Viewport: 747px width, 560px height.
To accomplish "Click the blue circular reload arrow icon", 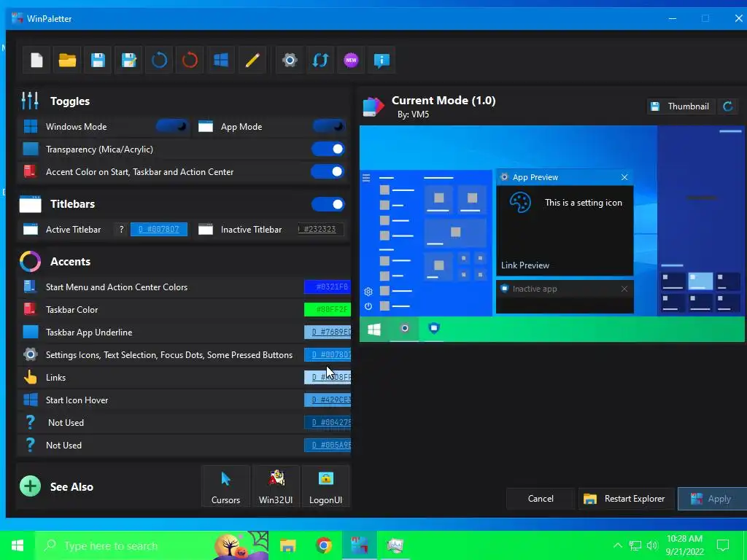I will point(159,60).
